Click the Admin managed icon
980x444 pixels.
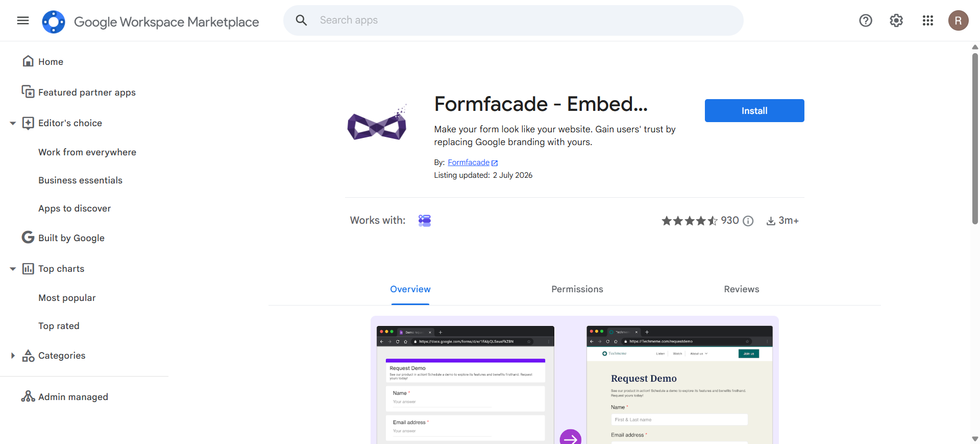[28, 396]
